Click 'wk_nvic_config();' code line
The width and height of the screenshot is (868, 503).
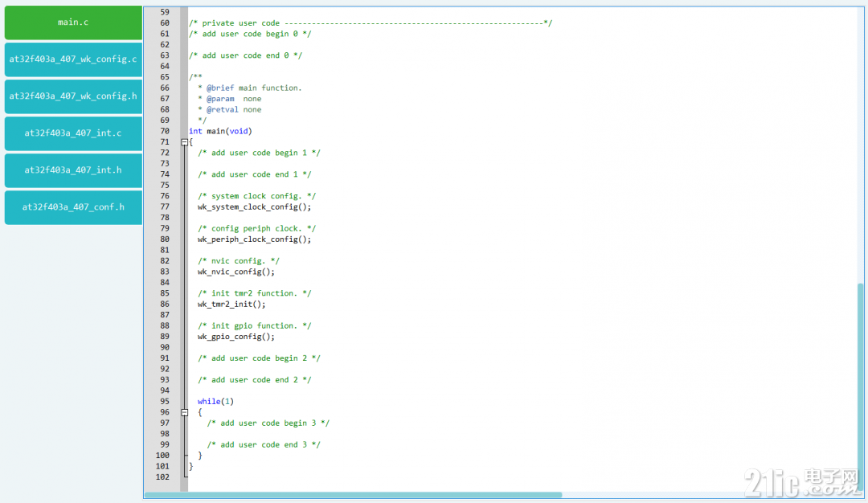(235, 272)
